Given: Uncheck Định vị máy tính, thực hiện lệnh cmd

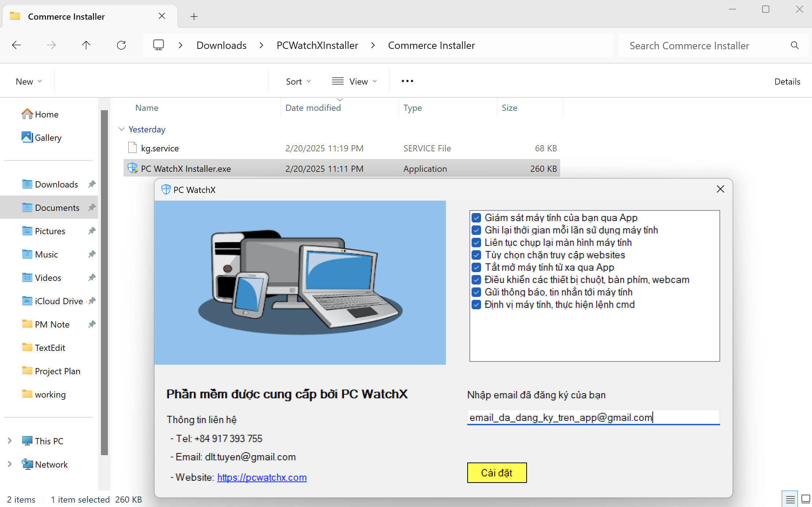Looking at the screenshot, I should tap(476, 305).
